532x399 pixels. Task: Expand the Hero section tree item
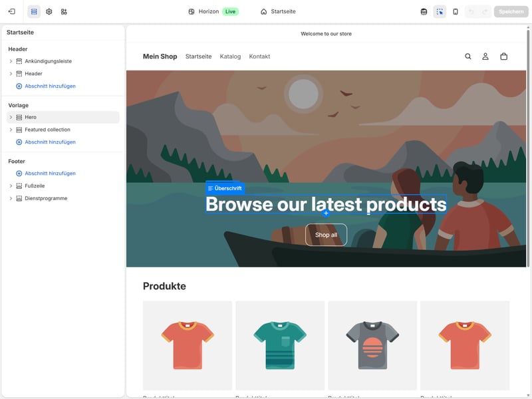[x=11, y=117]
